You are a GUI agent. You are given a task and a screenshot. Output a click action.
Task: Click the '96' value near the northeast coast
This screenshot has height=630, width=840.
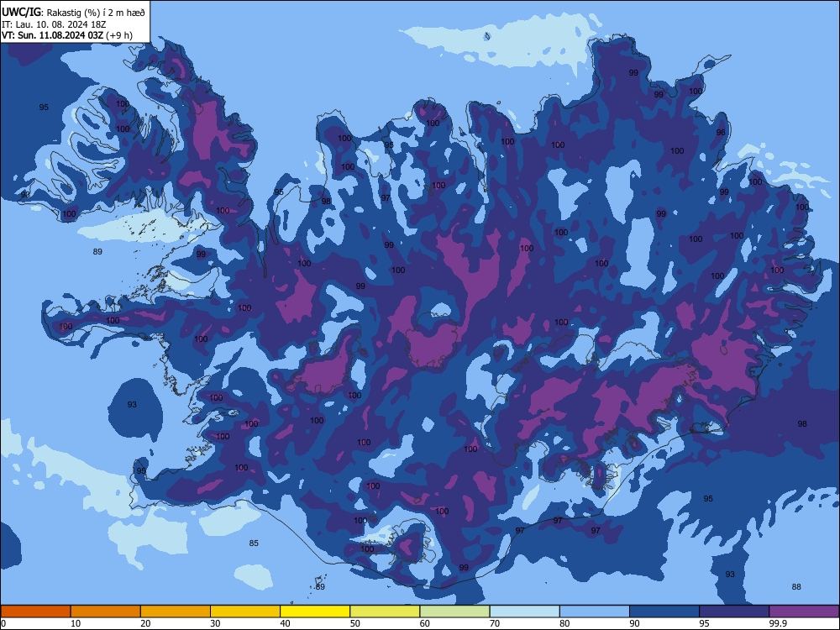pyautogui.click(x=721, y=133)
